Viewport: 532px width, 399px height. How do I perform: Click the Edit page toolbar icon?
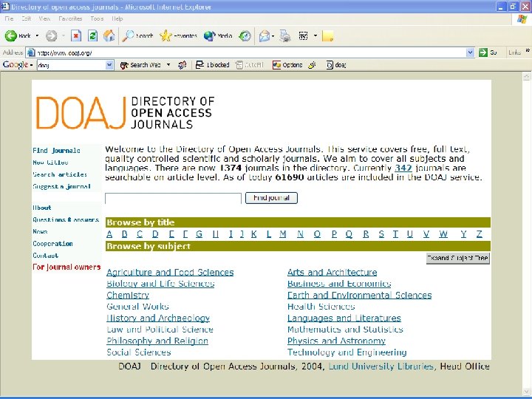304,35
